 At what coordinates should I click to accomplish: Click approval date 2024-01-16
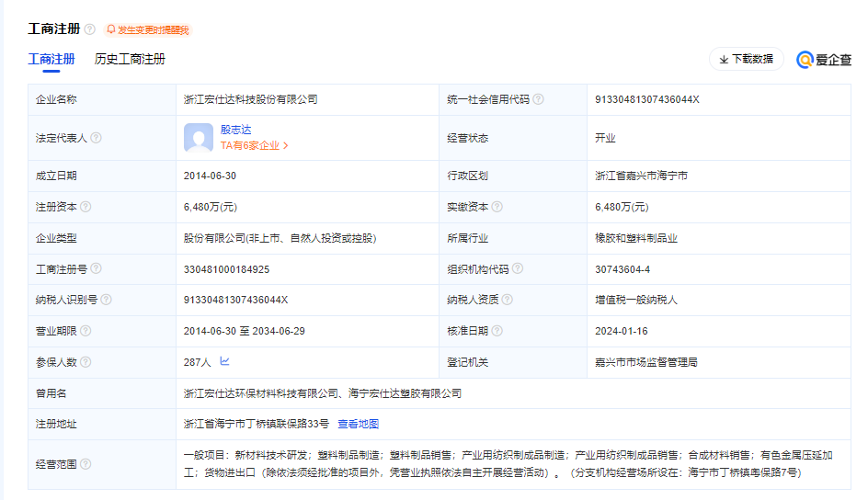(x=621, y=331)
